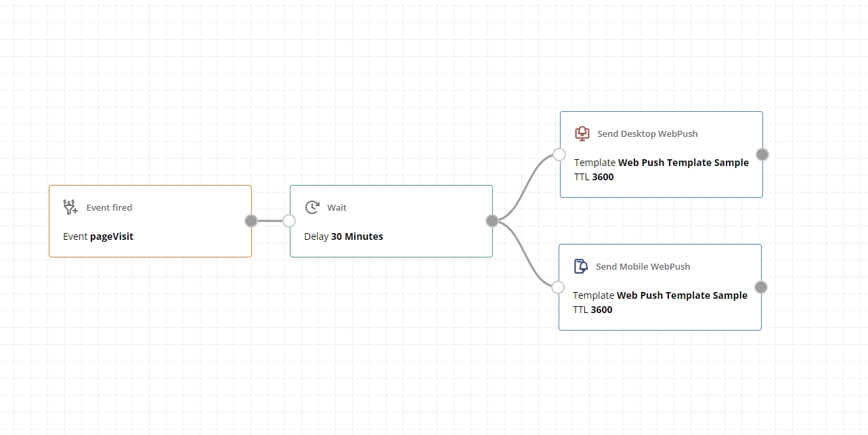The width and height of the screenshot is (868, 435).
Task: Click the funnel icon in Event fired node
Action: coord(70,207)
